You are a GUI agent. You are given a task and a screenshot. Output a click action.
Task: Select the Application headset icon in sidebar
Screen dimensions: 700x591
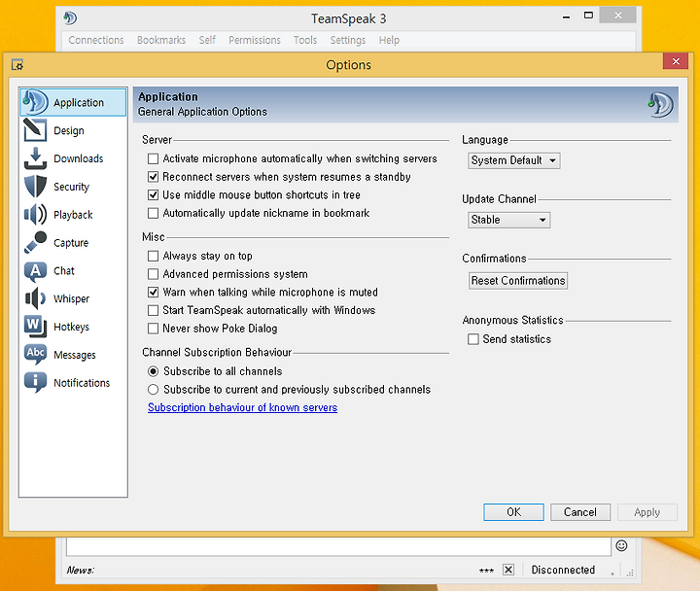coord(35,102)
